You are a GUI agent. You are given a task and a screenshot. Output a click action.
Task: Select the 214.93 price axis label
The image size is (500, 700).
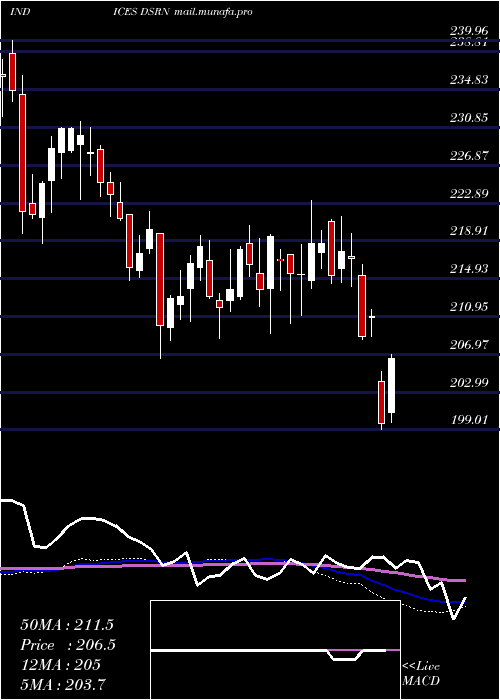tap(469, 269)
